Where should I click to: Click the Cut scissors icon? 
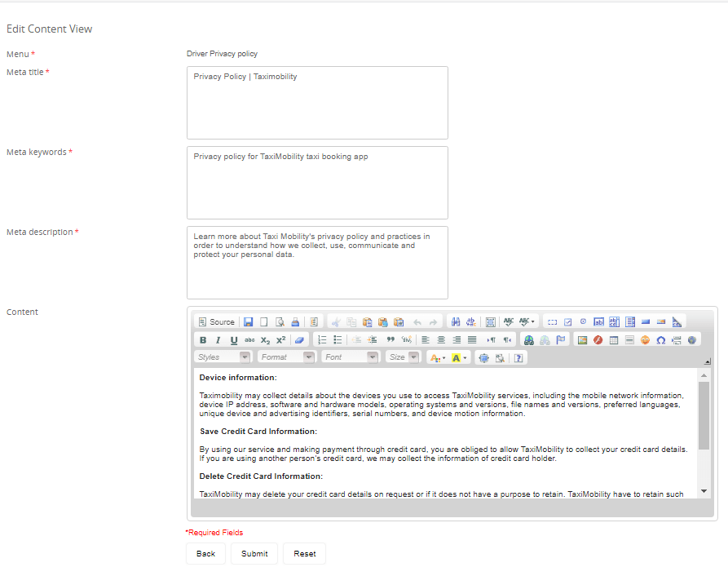336,322
